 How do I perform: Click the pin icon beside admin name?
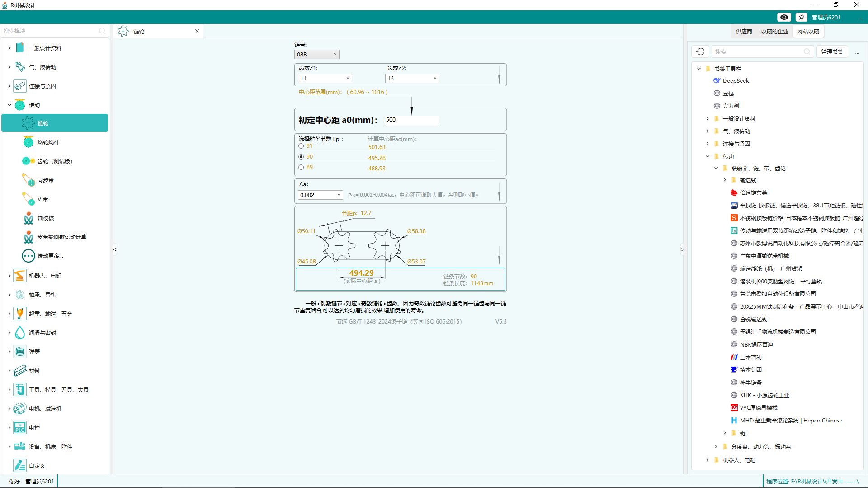tap(802, 17)
